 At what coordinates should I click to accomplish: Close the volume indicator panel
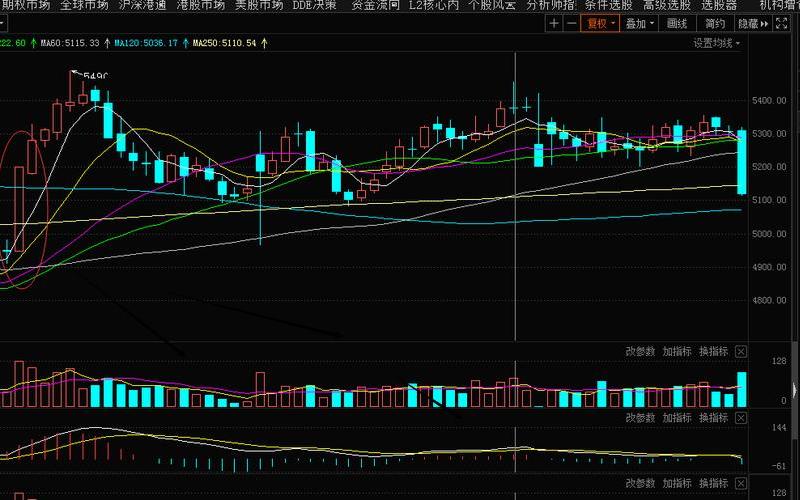tap(741, 351)
